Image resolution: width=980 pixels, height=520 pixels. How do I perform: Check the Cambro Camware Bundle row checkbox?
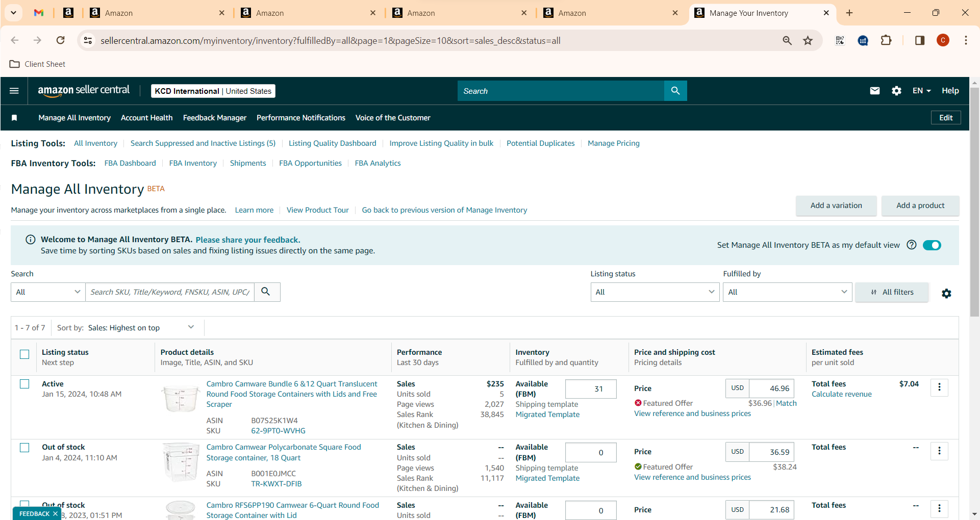point(24,384)
